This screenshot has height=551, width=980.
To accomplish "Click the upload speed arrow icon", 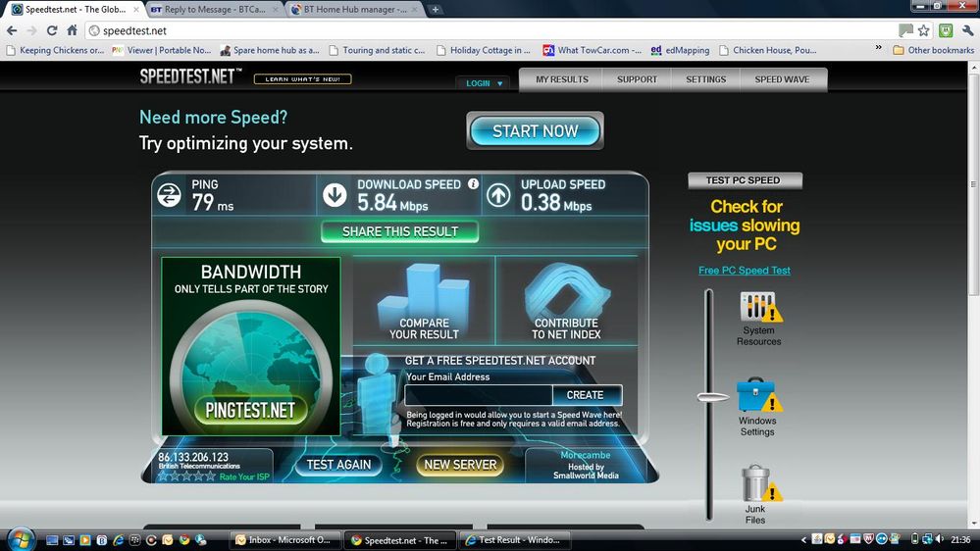I will click(x=498, y=195).
